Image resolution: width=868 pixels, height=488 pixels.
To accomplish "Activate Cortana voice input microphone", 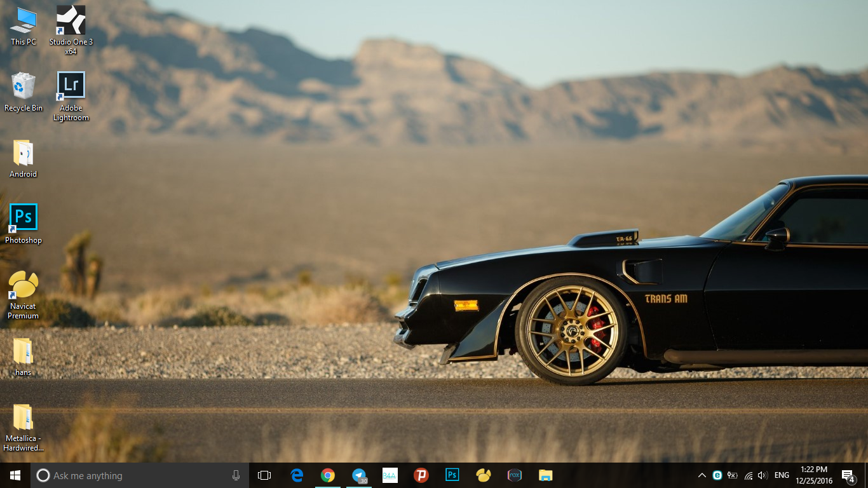I will pyautogui.click(x=236, y=475).
